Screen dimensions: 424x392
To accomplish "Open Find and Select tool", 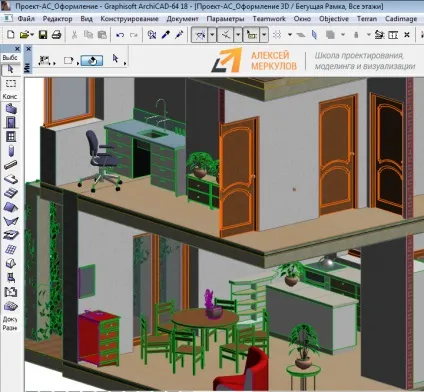I will [x=152, y=34].
